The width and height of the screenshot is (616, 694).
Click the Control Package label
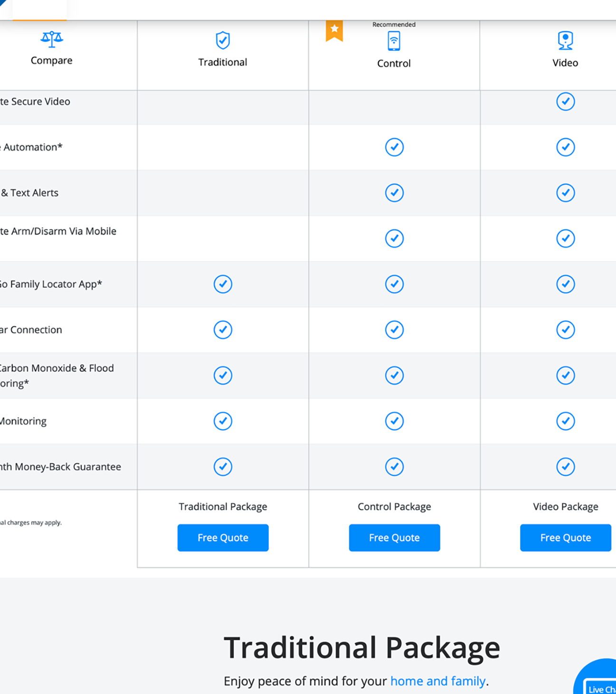[x=394, y=506]
